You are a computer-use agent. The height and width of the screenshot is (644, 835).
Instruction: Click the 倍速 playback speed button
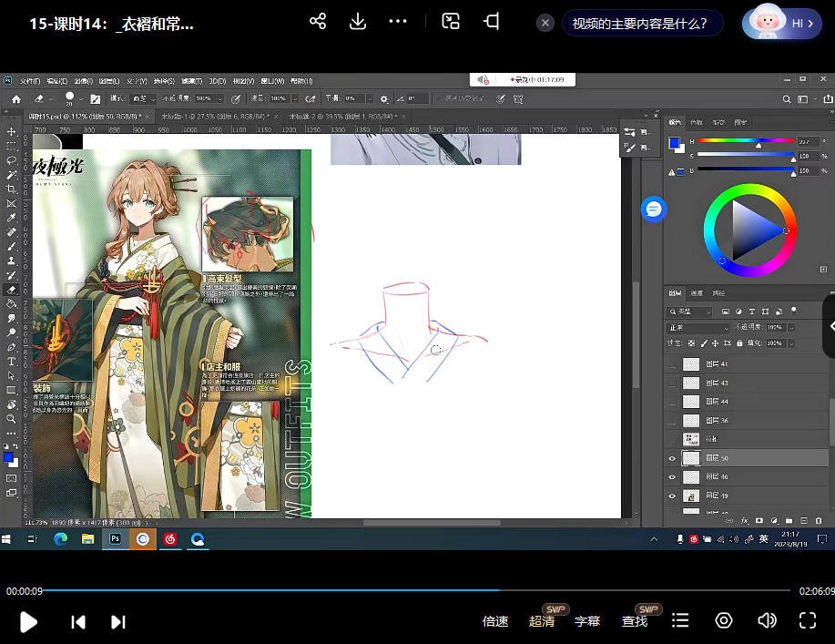[x=495, y=621]
